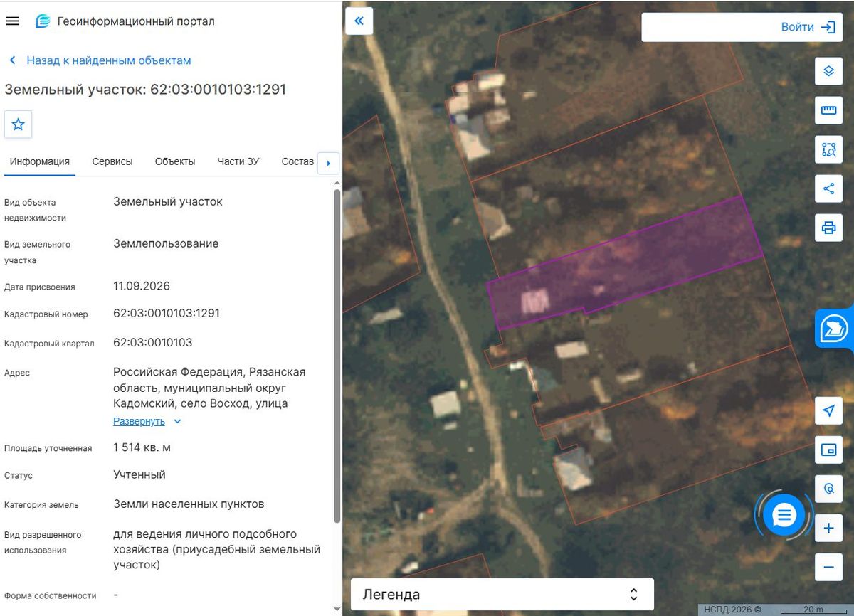Image resolution: width=854 pixels, height=616 pixels.
Task: Click the area value 1 514 кв. м
Action: 142,447
